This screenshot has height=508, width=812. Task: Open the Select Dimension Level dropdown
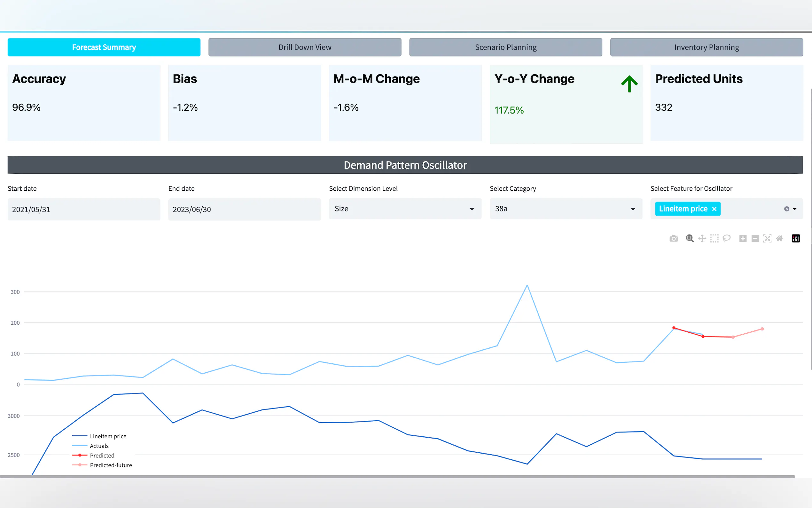405,209
